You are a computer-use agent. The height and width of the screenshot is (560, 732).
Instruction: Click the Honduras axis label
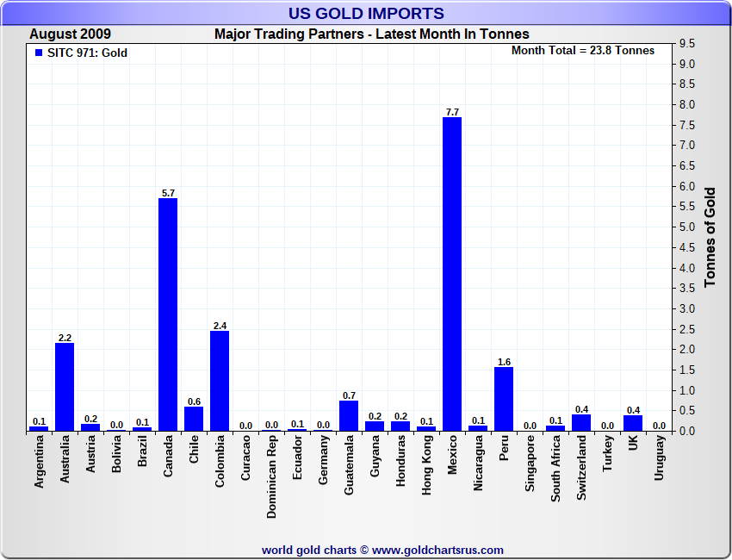pos(400,461)
